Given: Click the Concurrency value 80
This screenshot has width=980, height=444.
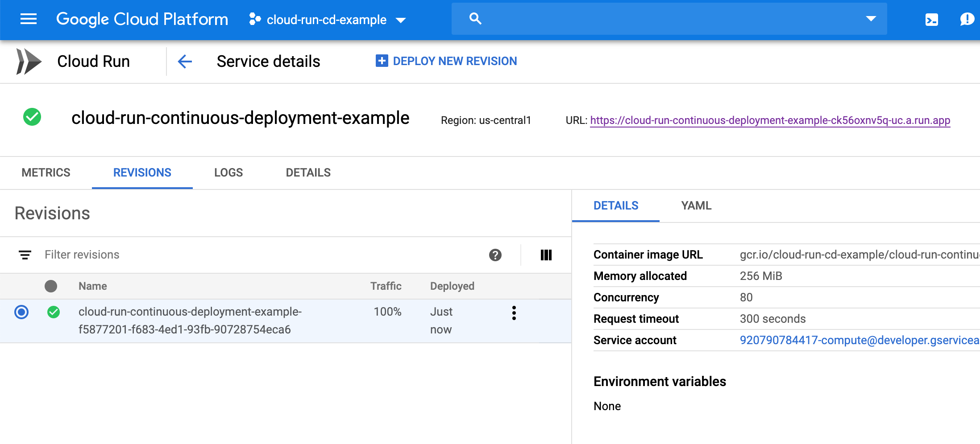Looking at the screenshot, I should pos(746,297).
